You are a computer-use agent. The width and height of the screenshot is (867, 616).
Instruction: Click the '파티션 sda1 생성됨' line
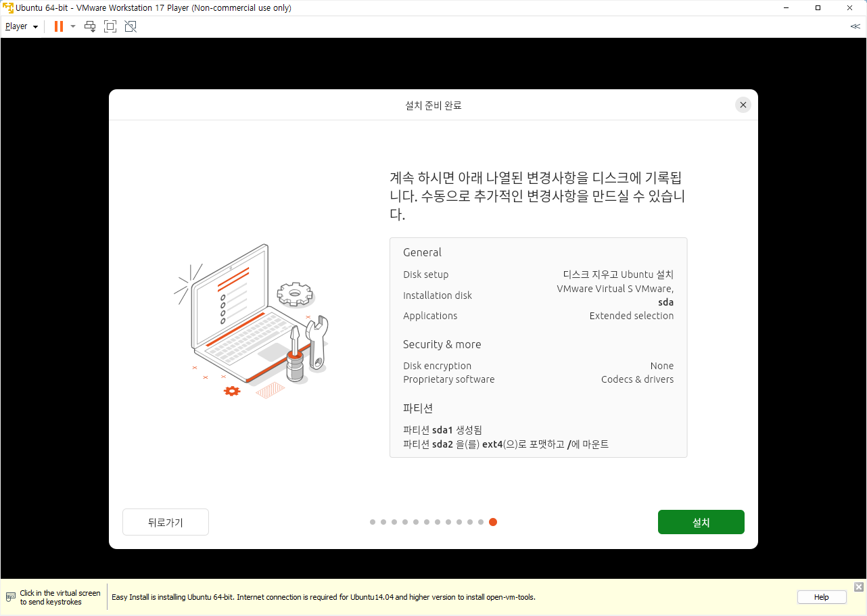click(442, 430)
